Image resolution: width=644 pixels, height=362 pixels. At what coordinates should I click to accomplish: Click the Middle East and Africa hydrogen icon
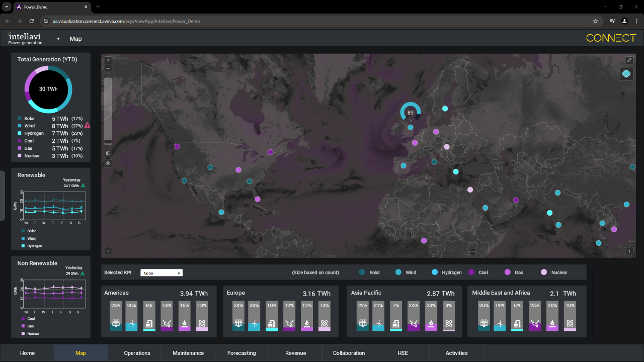click(517, 323)
